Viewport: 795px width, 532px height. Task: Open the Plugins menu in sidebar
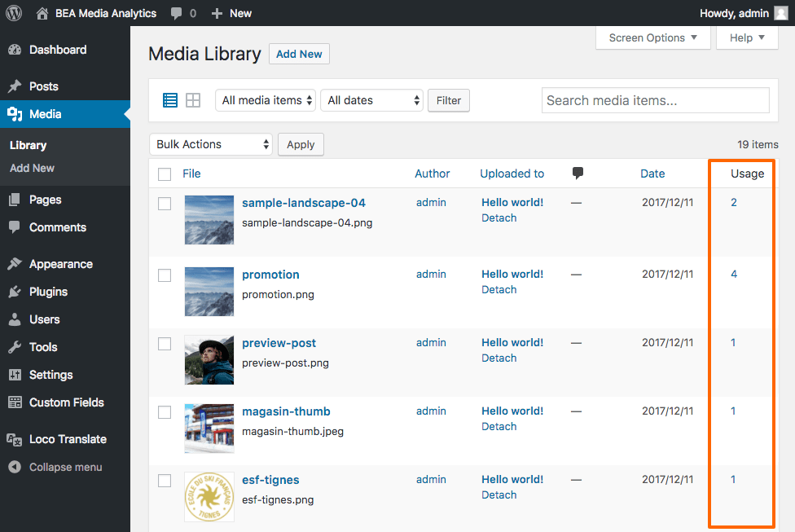[48, 292]
